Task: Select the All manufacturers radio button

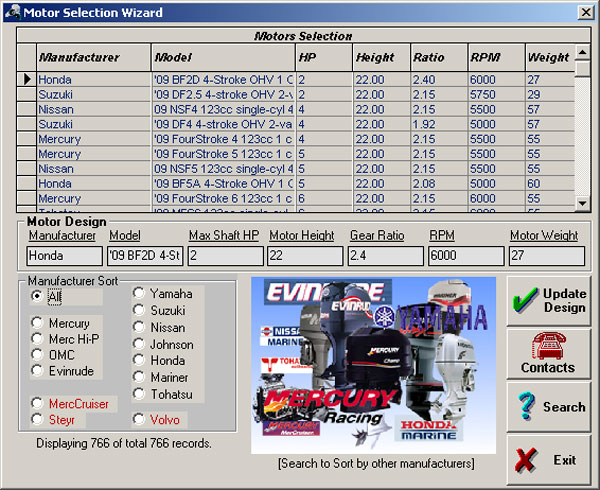Action: pos(37,296)
